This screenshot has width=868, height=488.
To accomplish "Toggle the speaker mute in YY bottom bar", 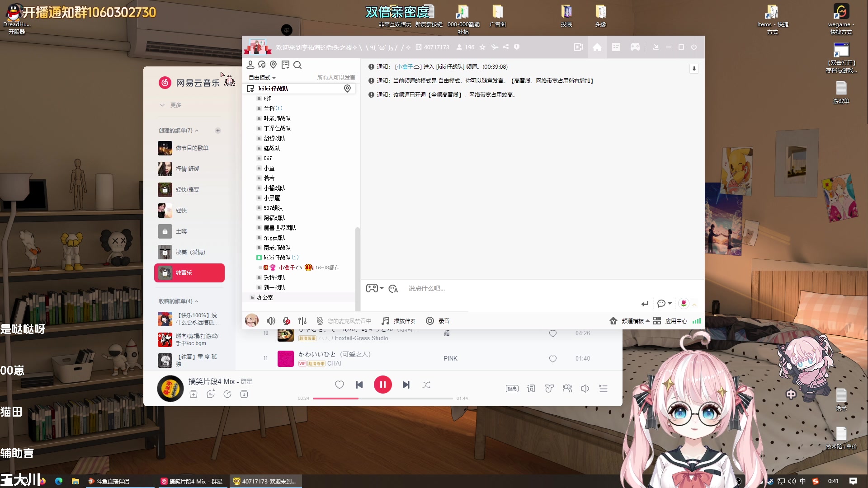I will point(271,321).
